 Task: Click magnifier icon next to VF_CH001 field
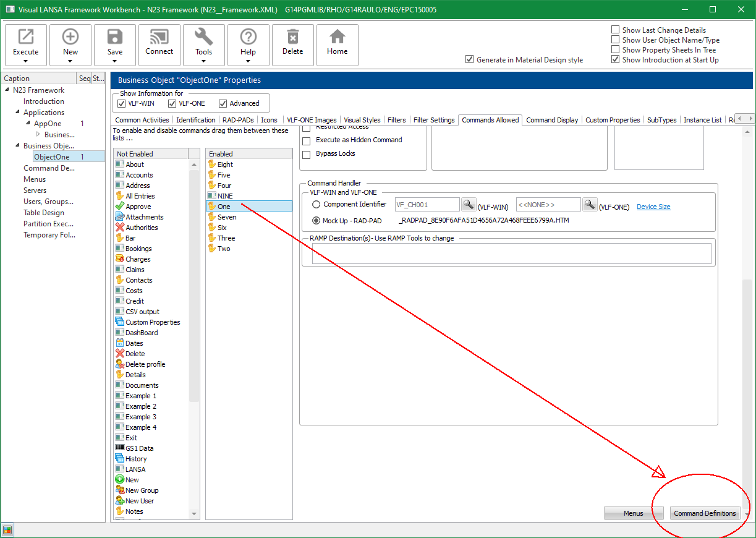469,205
